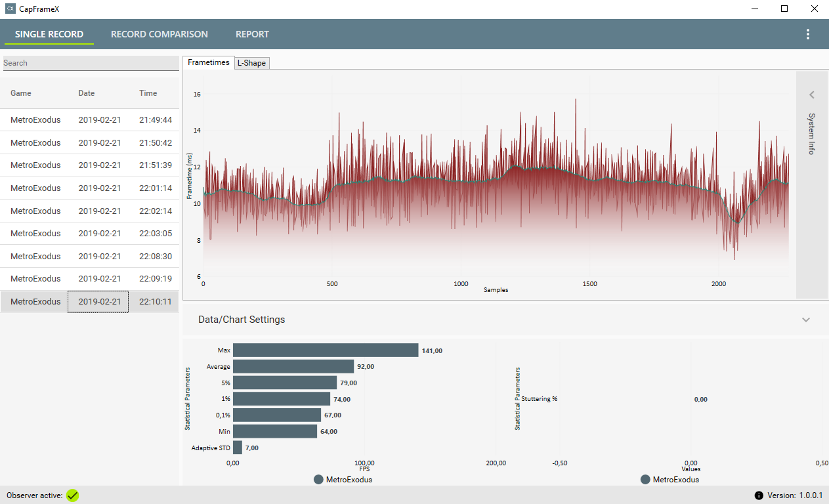Select the record captured at 22:09:19
The width and height of the screenshot is (829, 504).
click(x=89, y=279)
